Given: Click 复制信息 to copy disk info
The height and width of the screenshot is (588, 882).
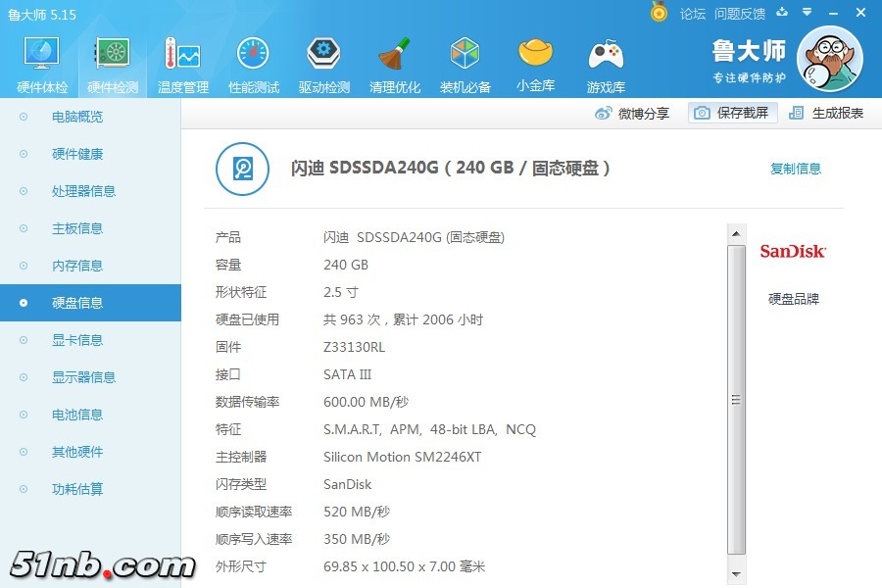Looking at the screenshot, I should (x=796, y=169).
